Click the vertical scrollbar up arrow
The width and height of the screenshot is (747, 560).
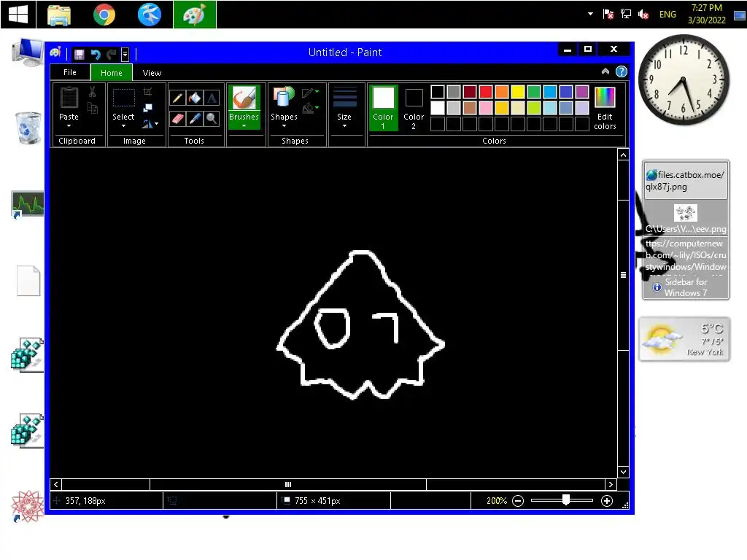click(x=623, y=155)
